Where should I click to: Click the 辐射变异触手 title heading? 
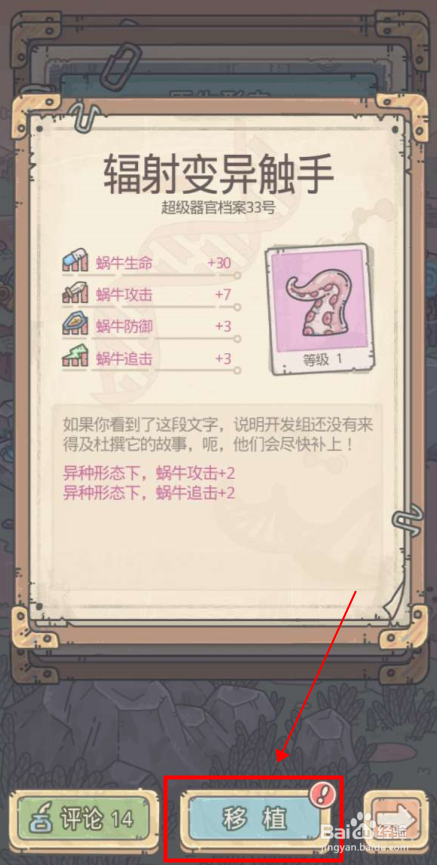click(x=218, y=172)
